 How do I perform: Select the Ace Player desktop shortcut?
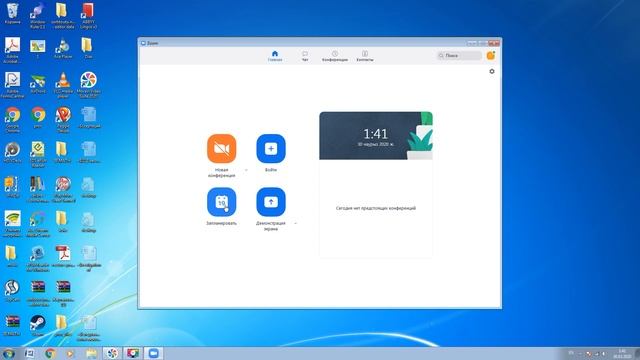click(63, 48)
